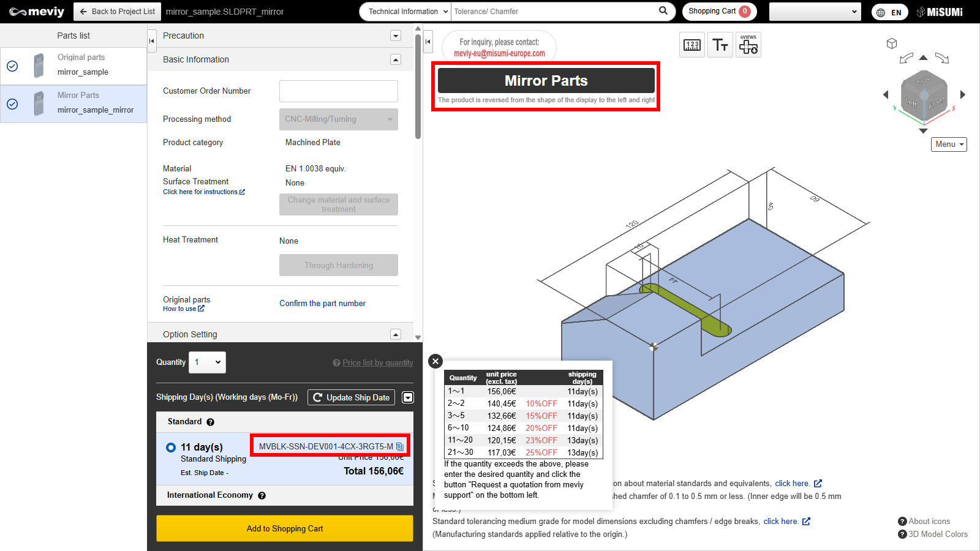Open the Quantity dropdown
The width and height of the screenshot is (980, 551).
pyautogui.click(x=207, y=362)
